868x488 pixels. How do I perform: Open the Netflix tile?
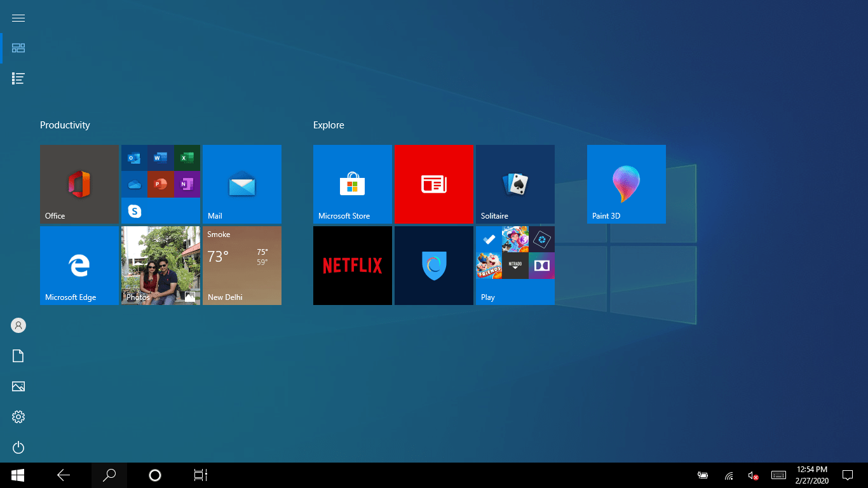pyautogui.click(x=353, y=266)
